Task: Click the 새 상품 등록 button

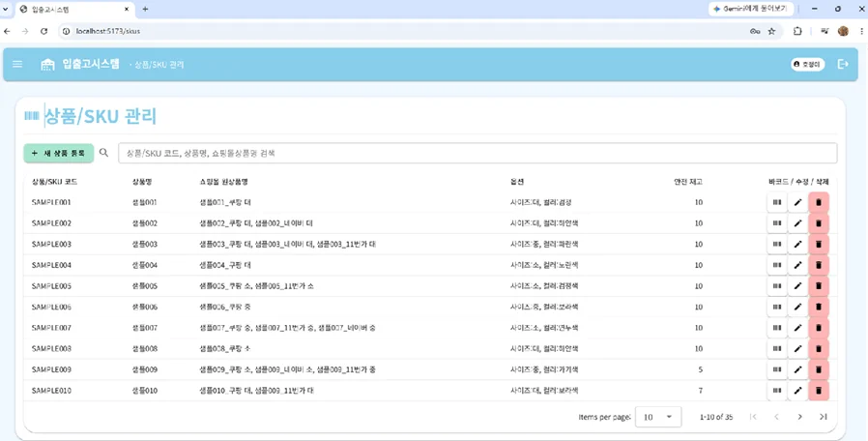Action: [59, 153]
